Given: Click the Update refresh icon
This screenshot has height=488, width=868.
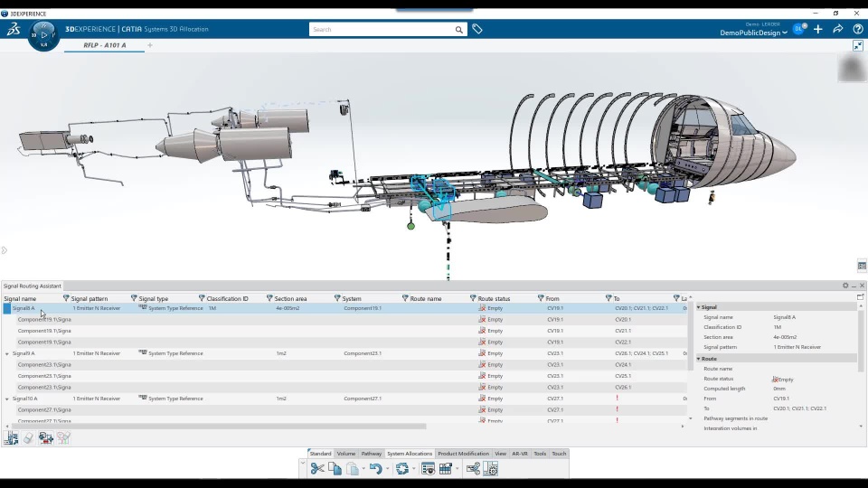Looking at the screenshot, I should pos(402,469).
